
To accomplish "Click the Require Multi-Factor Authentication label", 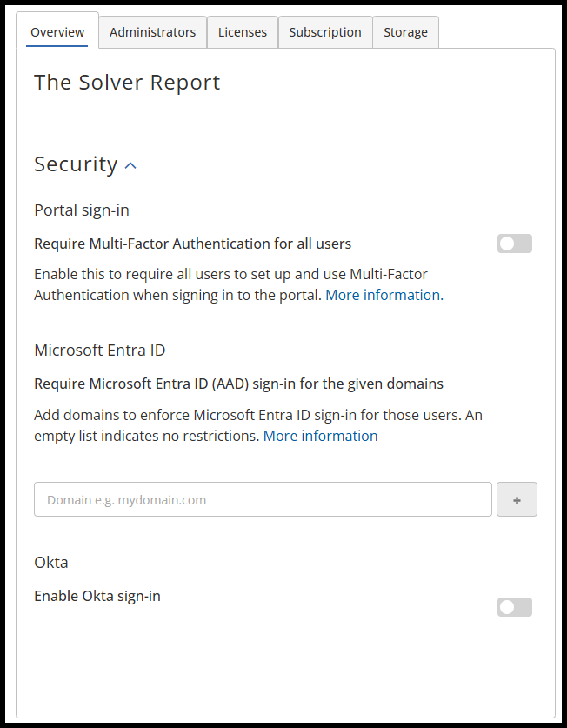I will [192, 244].
